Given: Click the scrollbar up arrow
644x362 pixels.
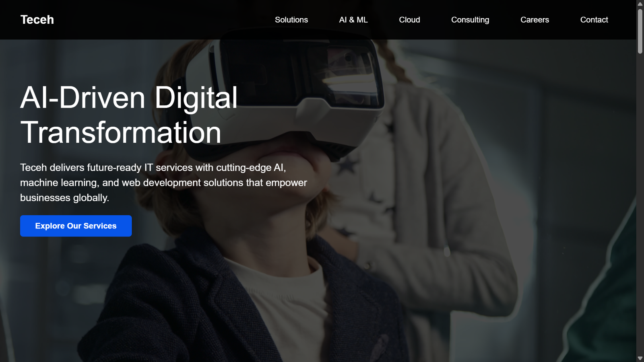Looking at the screenshot, I should pos(640,4).
